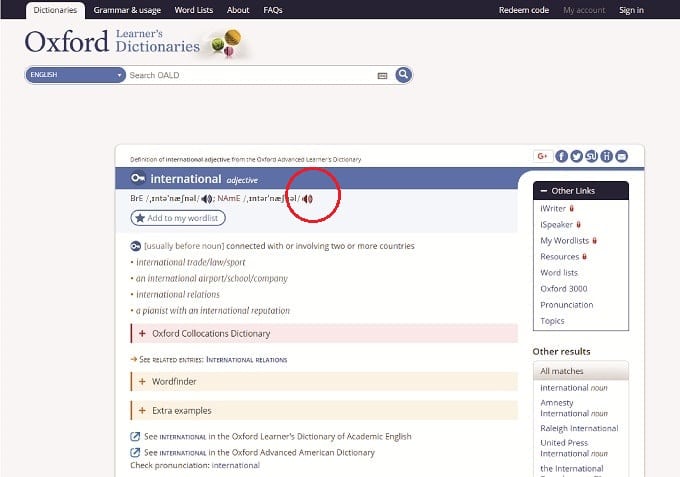The height and width of the screenshot is (477, 680).
Task: Open Oxford Advanced American Dictionary link
Action: pyautogui.click(x=259, y=452)
